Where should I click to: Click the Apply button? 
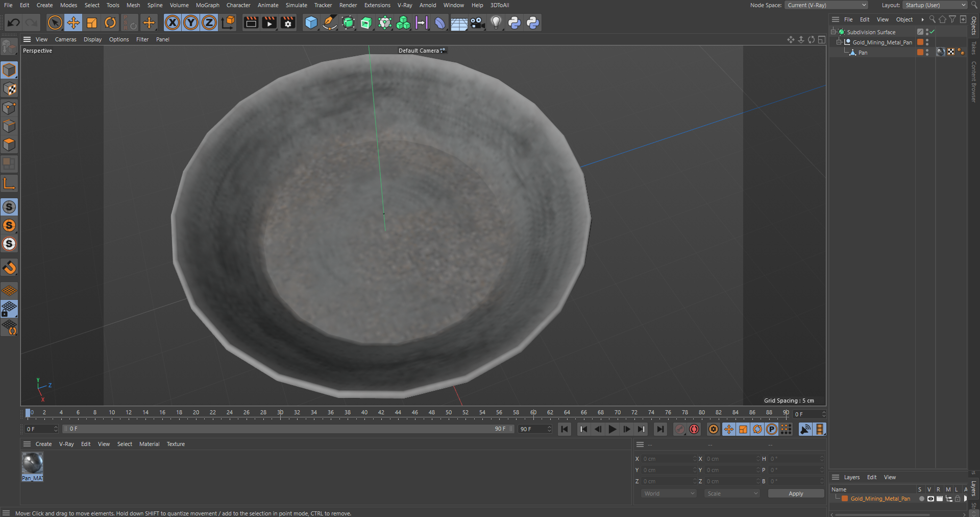pos(796,494)
